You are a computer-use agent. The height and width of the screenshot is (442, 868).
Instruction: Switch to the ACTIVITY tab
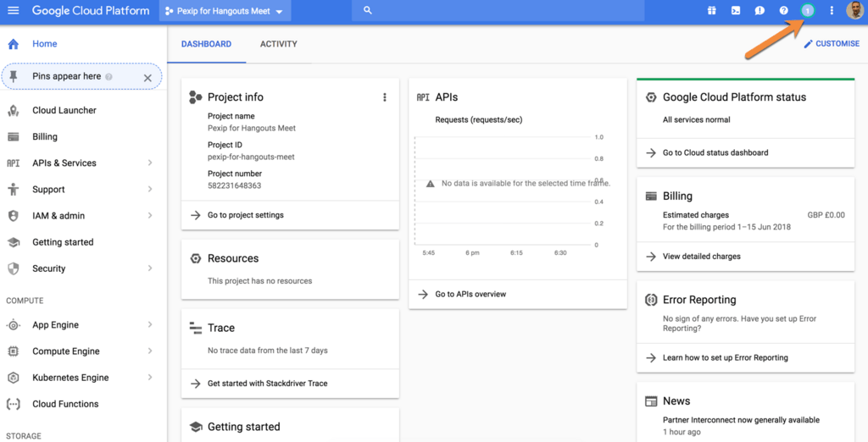click(278, 44)
